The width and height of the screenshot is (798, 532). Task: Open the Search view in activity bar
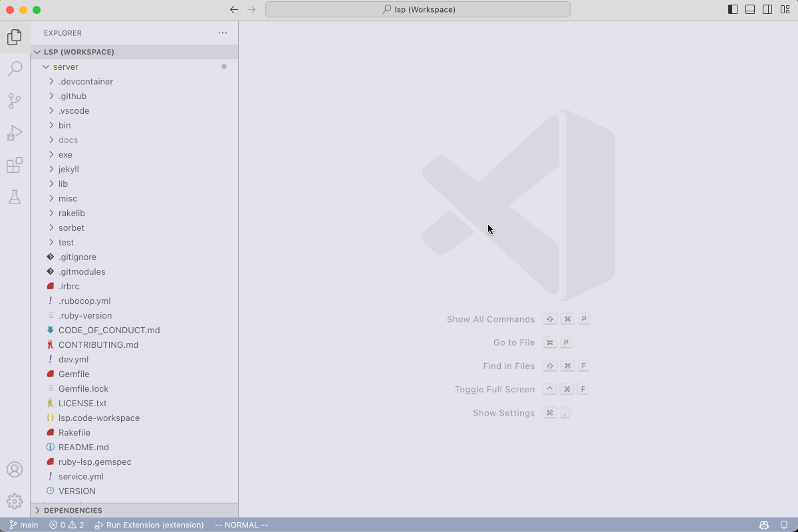(x=15, y=69)
